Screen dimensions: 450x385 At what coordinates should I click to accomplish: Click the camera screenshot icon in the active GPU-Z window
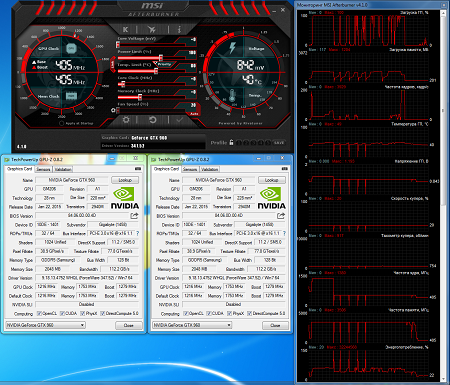click(284, 169)
